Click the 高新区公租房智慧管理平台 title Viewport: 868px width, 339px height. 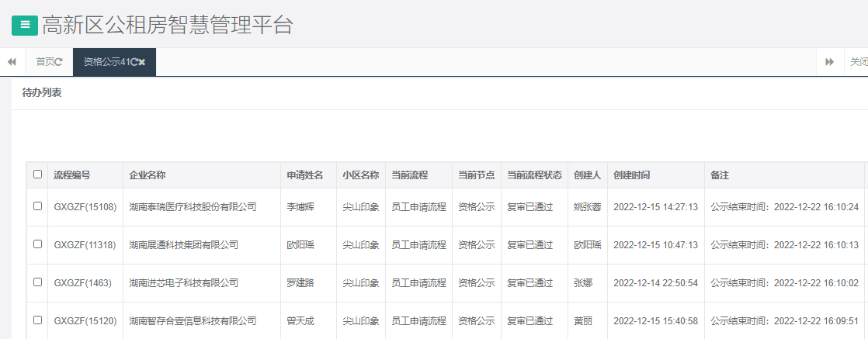(167, 26)
